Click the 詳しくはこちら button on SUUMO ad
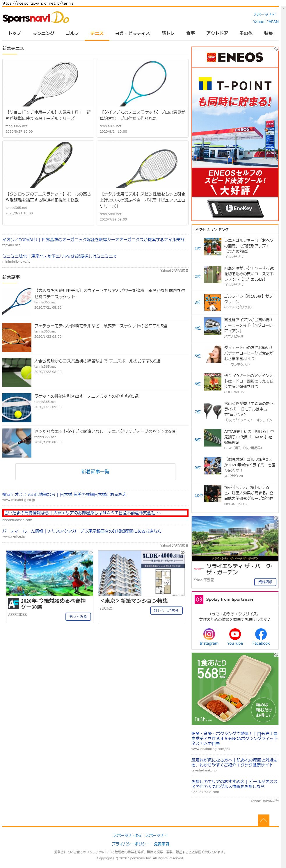 click(x=166, y=610)
